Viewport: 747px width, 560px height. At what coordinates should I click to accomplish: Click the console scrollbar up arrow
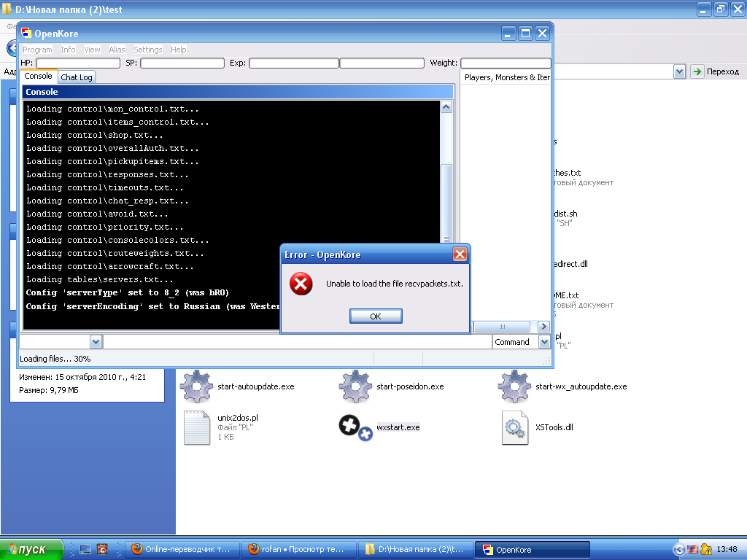pos(446,106)
